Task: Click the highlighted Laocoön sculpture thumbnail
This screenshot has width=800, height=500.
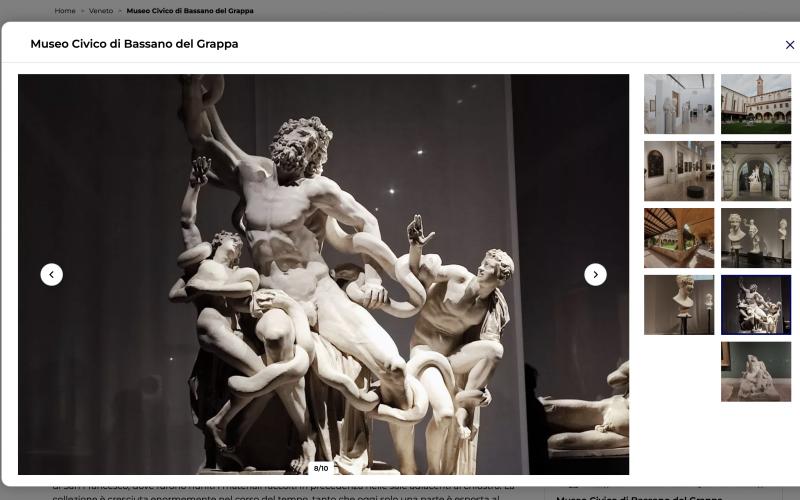Action: coord(755,305)
